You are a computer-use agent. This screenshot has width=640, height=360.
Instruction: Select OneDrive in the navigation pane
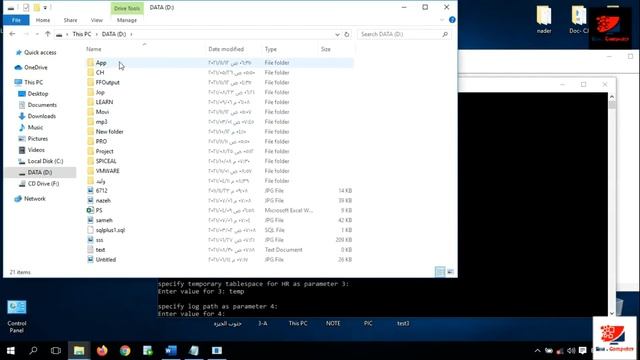pos(36,67)
